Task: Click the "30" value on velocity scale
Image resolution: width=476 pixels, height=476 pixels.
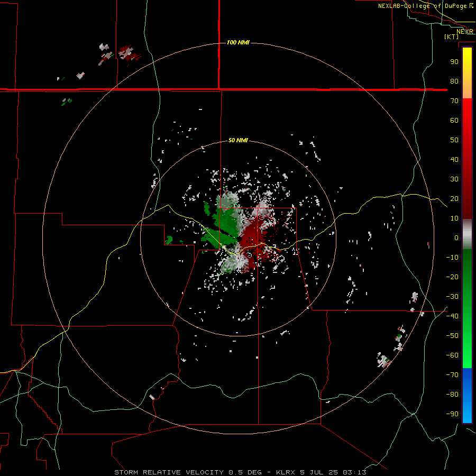Action: pos(454,179)
